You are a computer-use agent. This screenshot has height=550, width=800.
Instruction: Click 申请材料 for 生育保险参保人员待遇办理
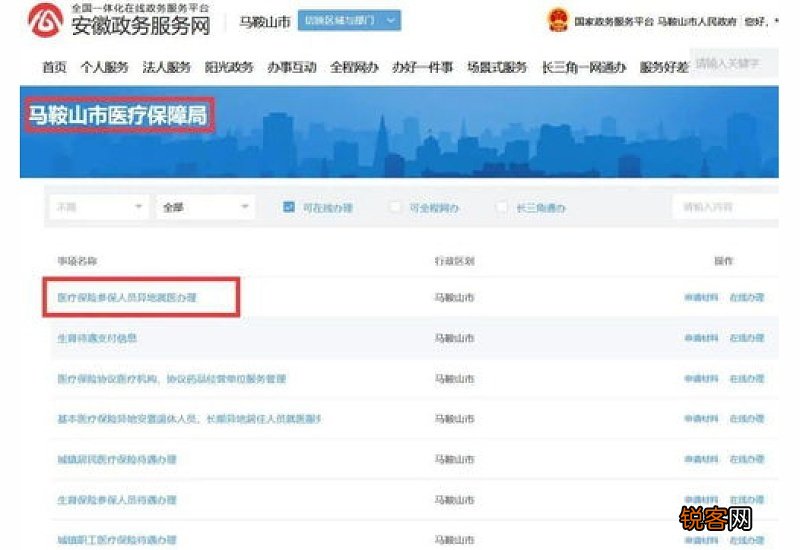click(701, 499)
